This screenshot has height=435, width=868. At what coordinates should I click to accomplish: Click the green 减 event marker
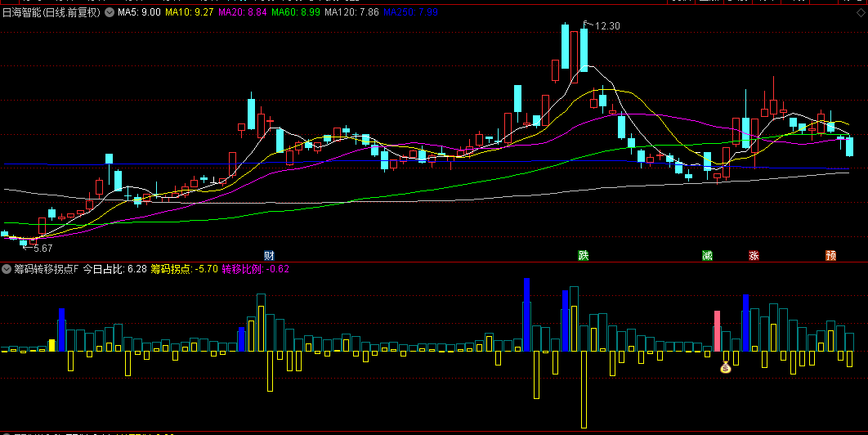pos(708,255)
